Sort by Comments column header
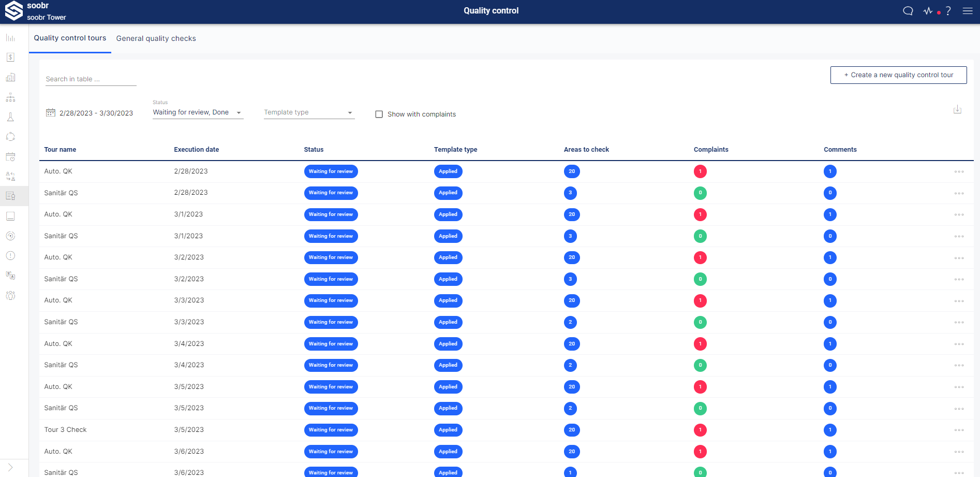This screenshot has height=477, width=980. tap(840, 150)
